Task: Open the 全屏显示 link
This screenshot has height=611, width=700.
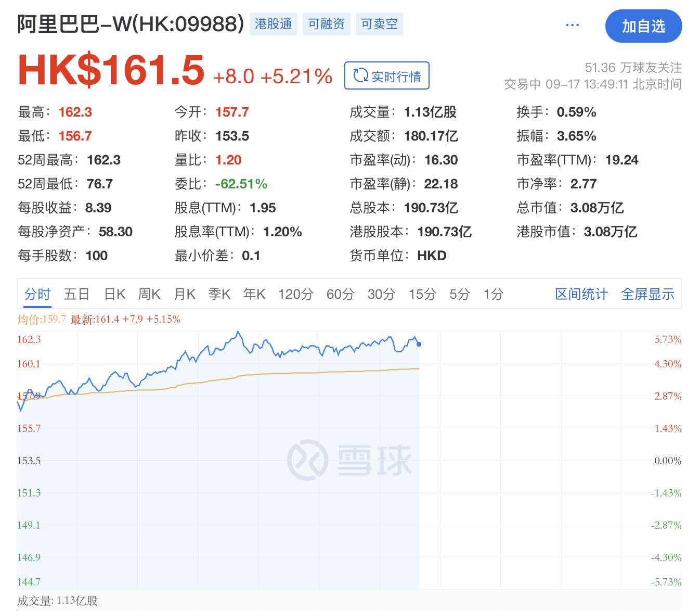Action: 648,294
